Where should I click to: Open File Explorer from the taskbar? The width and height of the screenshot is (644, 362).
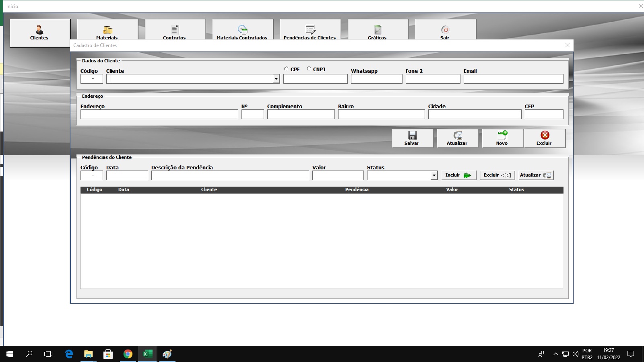pos(89,354)
